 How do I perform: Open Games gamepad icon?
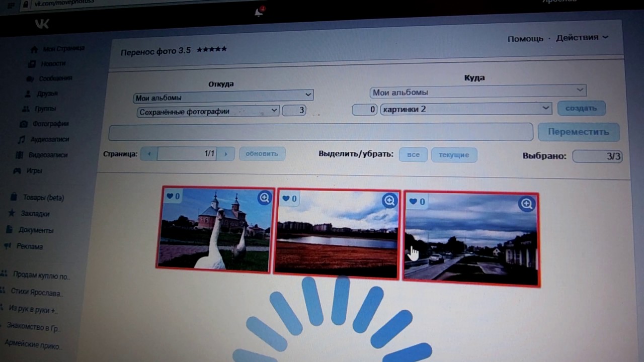click(x=17, y=170)
